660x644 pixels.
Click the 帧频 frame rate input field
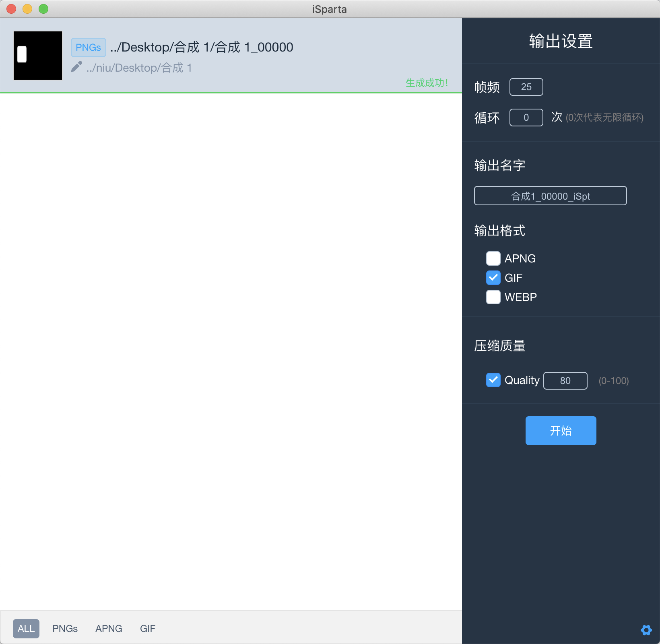[526, 87]
